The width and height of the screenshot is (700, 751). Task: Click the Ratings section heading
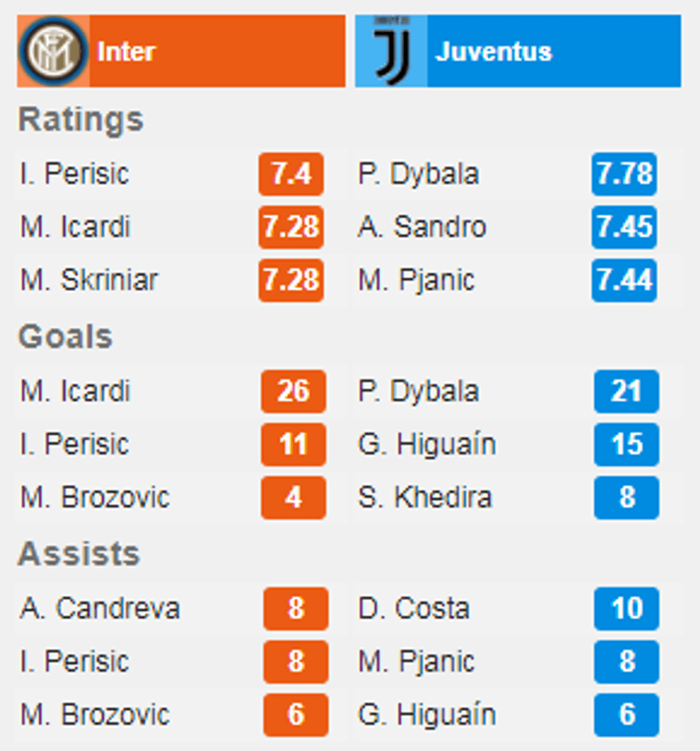(81, 119)
